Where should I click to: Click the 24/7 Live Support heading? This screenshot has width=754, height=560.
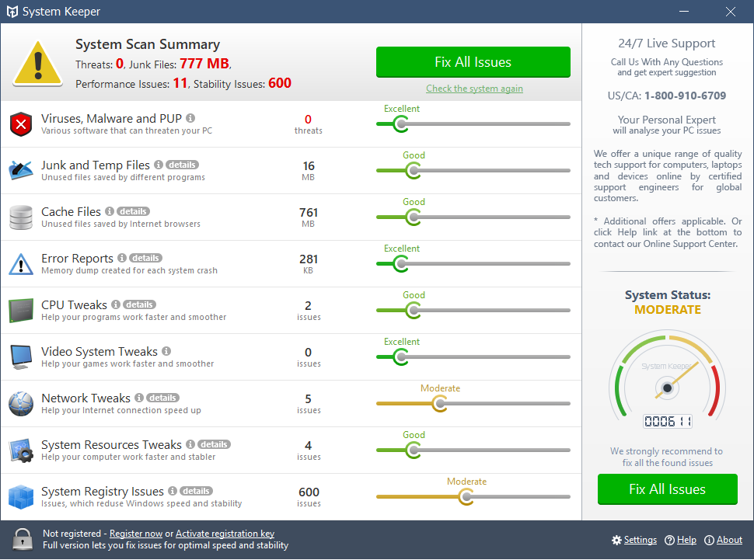pyautogui.click(x=666, y=43)
